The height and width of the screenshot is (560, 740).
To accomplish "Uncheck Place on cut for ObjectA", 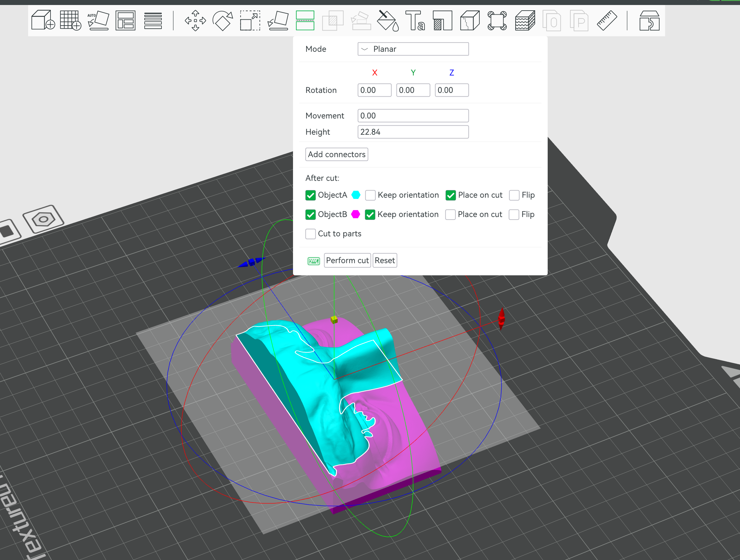I will [451, 195].
